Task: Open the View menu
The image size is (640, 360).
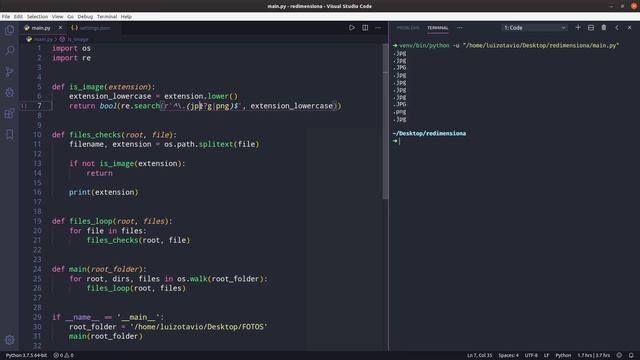Action: click(58, 17)
